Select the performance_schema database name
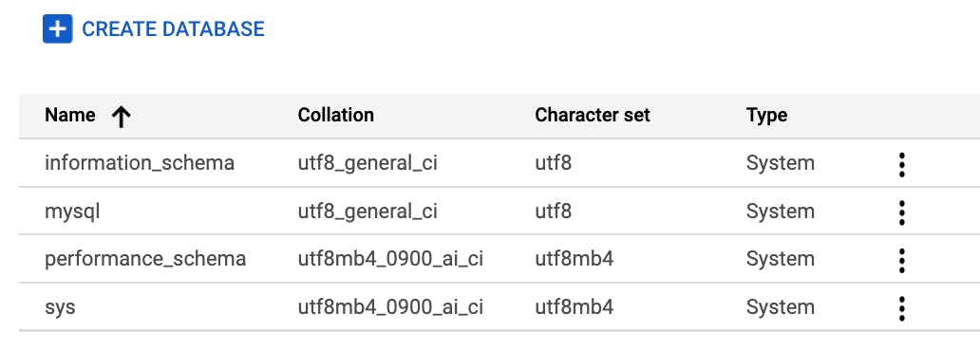Viewport: 980px width, 350px height. (145, 260)
